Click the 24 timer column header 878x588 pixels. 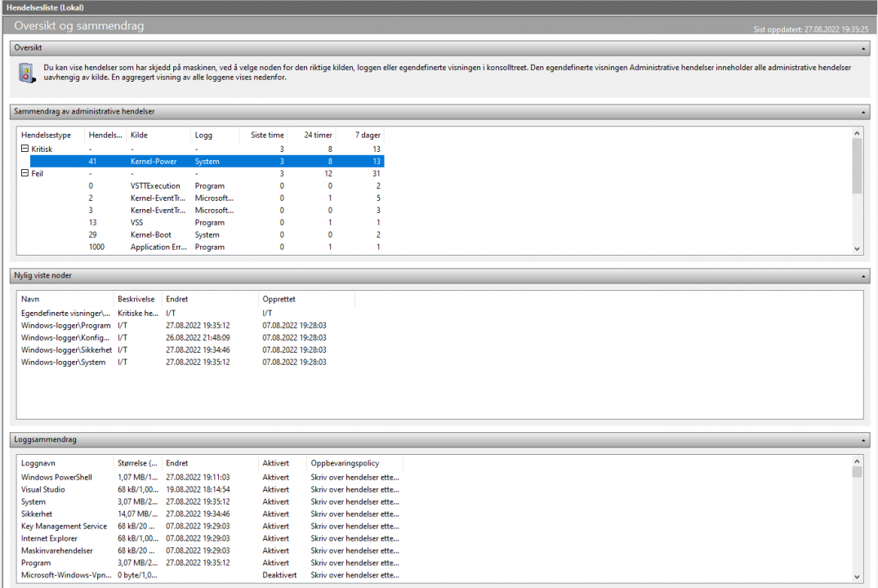(318, 135)
